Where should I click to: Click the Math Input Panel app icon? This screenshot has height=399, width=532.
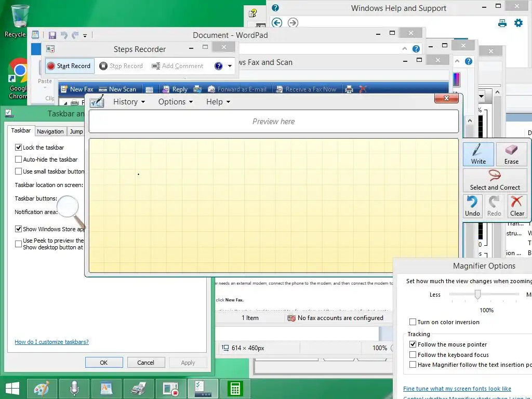(97, 101)
